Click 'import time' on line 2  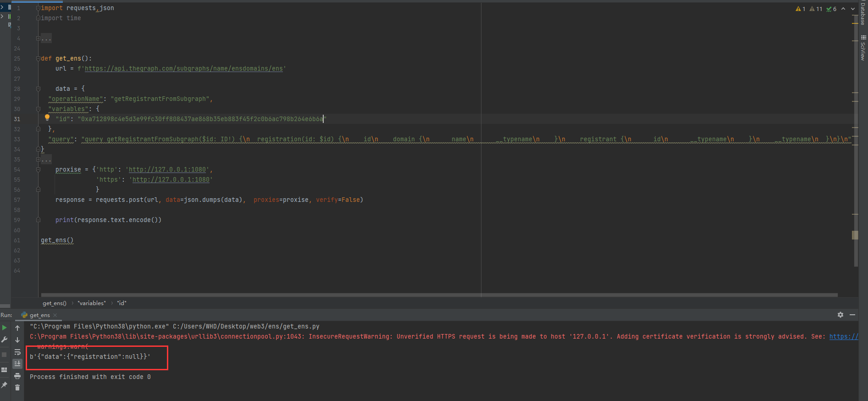click(61, 18)
